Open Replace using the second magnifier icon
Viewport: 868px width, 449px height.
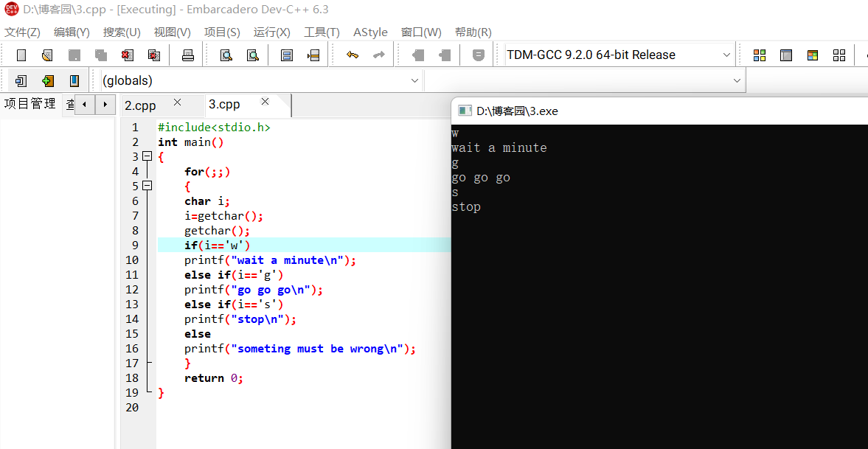pyautogui.click(x=252, y=55)
